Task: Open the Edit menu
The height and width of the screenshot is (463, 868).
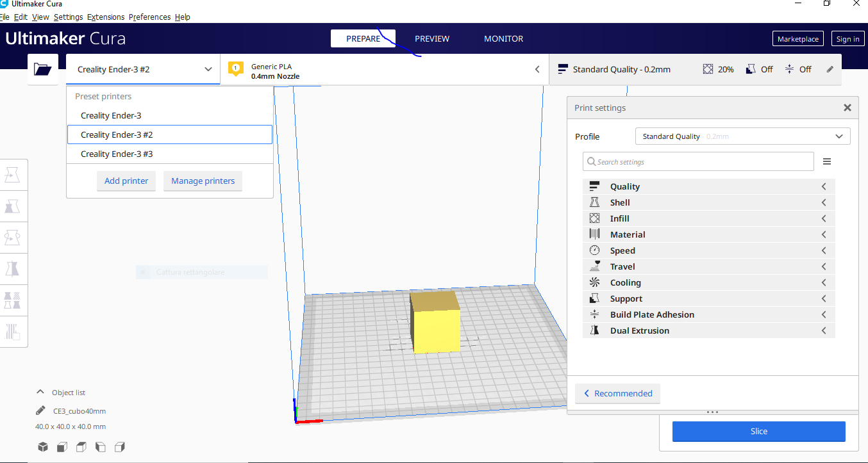Action: tap(21, 17)
